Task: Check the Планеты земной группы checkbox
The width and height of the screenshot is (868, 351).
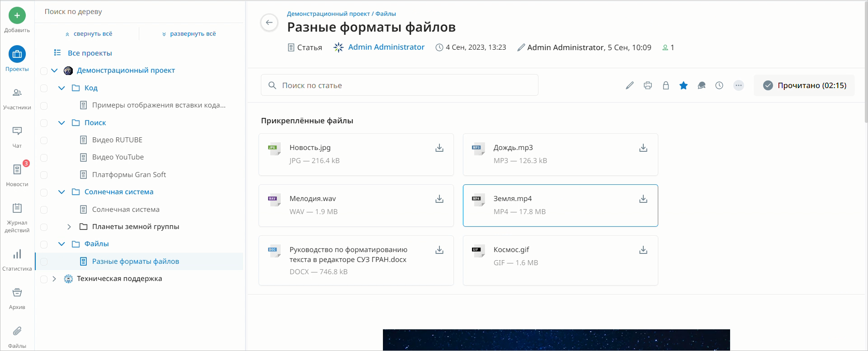Action: [44, 227]
